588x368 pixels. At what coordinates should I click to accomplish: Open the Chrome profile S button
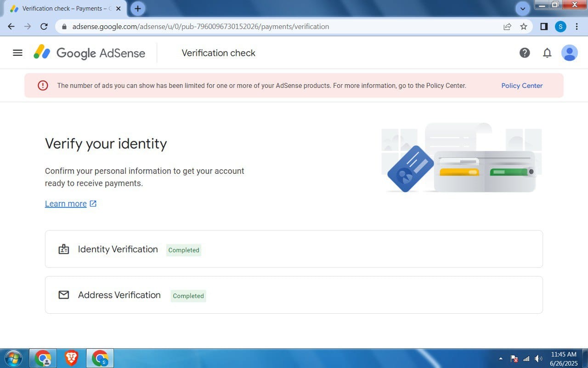[560, 27]
